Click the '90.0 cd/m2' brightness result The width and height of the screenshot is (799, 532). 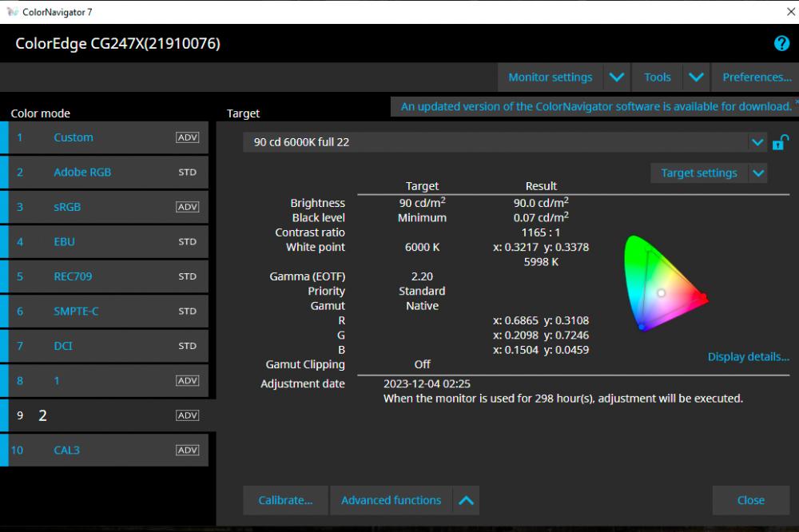coord(541,202)
